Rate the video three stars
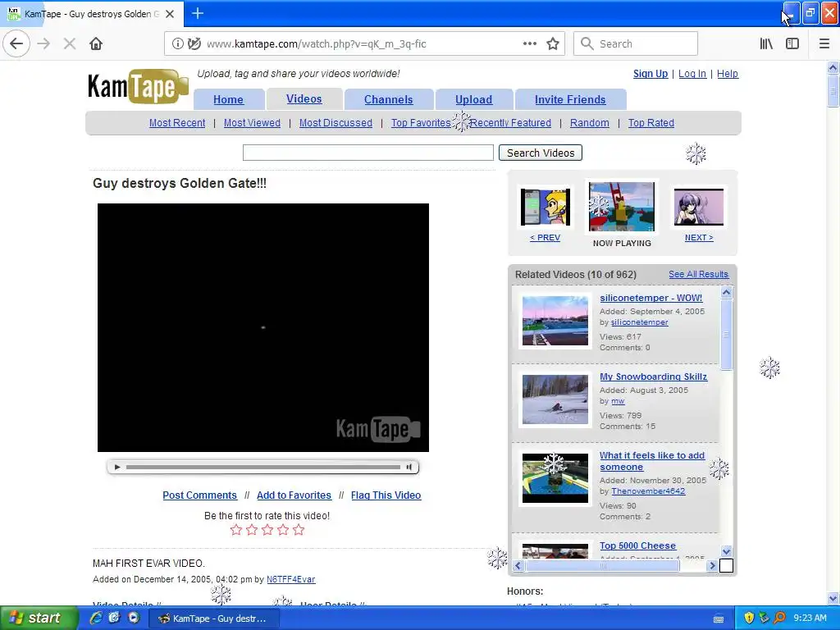Screen dimensions: 840x630 pyautogui.click(x=267, y=530)
